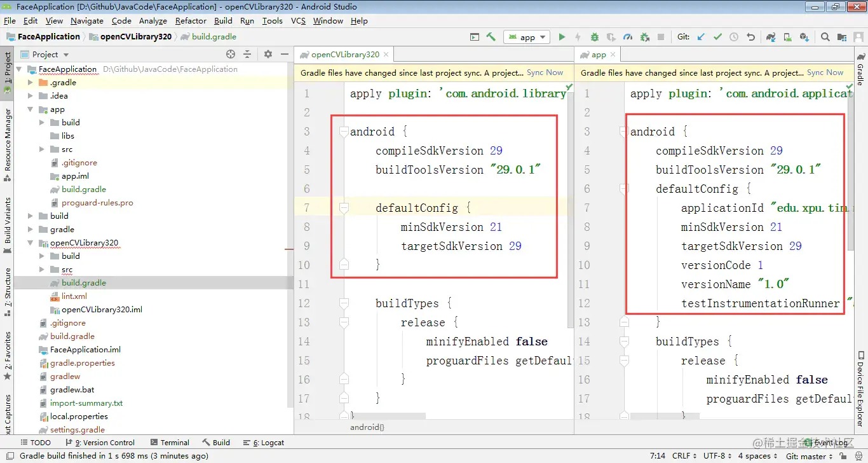Expand the .gradle folder
Screen dimensions: 868x463
pyautogui.click(x=30, y=83)
